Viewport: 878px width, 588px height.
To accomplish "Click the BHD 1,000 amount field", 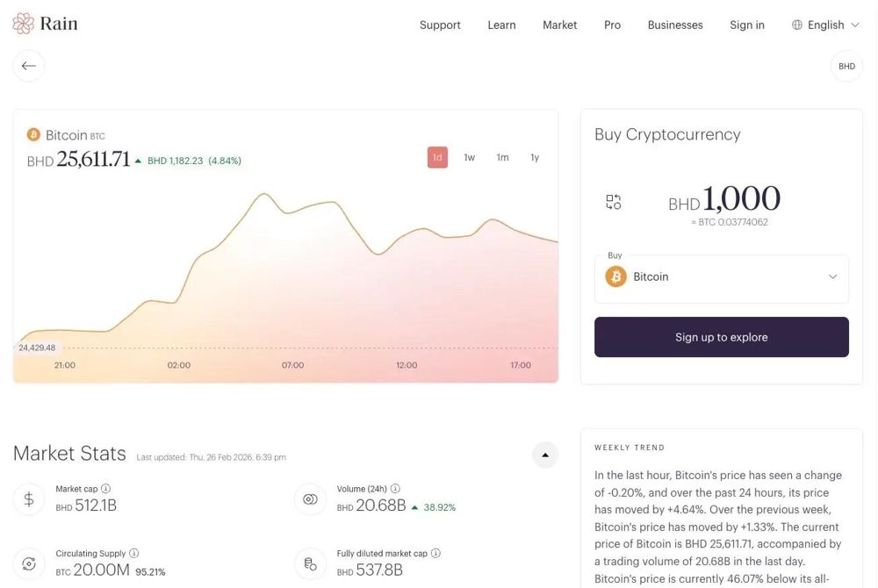I will (x=724, y=199).
